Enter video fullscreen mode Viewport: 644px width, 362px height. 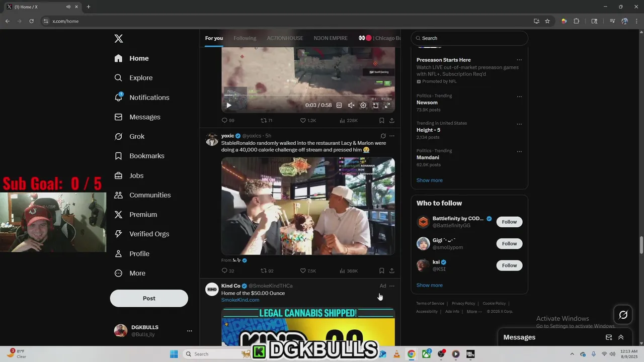[387, 105]
